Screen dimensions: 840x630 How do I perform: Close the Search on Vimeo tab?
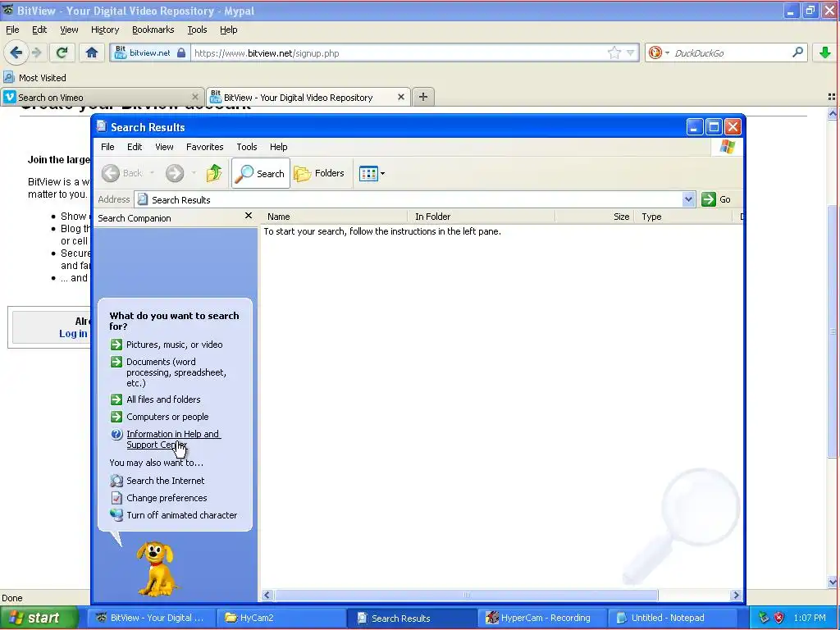(x=195, y=97)
